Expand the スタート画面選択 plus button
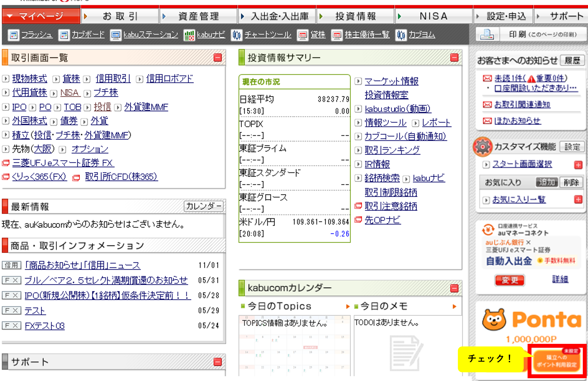This screenshot has width=588, height=381. click(578, 165)
